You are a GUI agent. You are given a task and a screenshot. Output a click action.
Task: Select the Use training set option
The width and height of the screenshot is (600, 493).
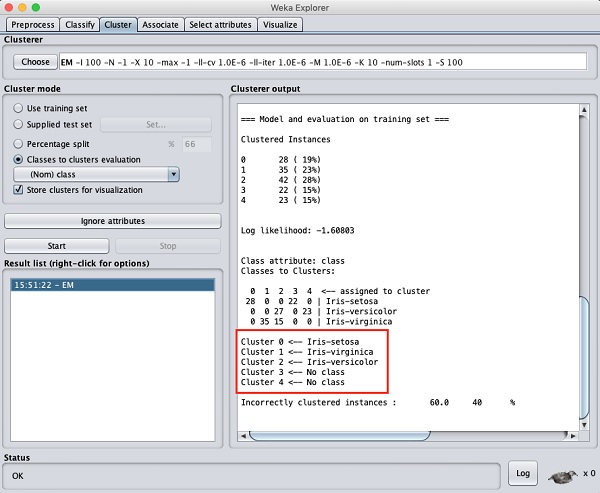19,107
